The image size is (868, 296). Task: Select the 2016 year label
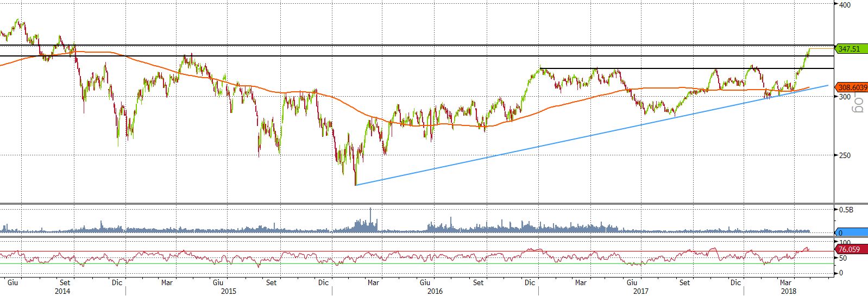[435, 291]
